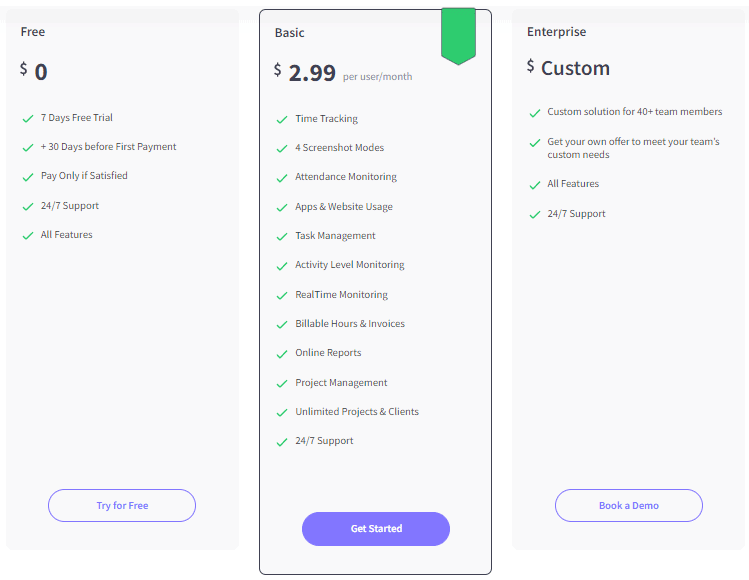Click checkmark beside Pay Only if Satisfied

point(28,177)
